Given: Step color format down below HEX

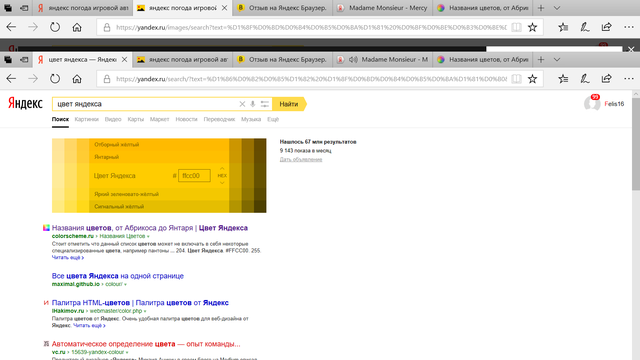Looking at the screenshot, I should point(222,183).
